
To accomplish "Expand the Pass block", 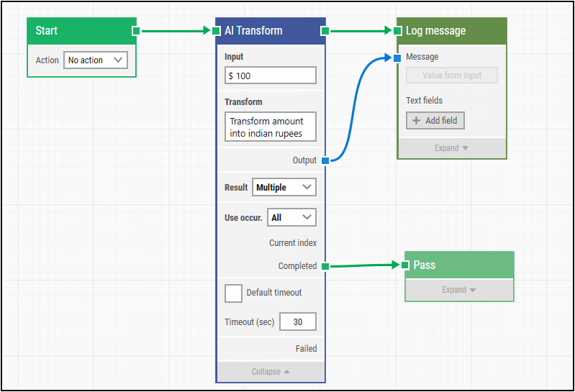I will pos(459,290).
